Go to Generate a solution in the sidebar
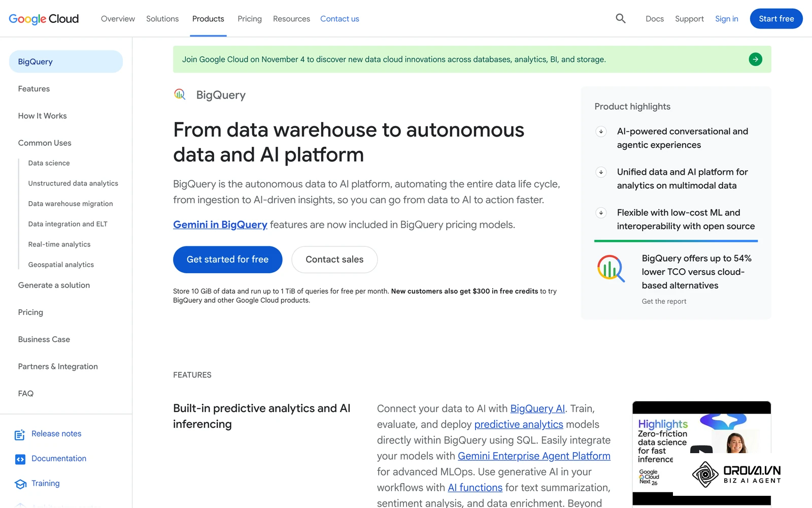The width and height of the screenshot is (812, 508). coord(54,285)
